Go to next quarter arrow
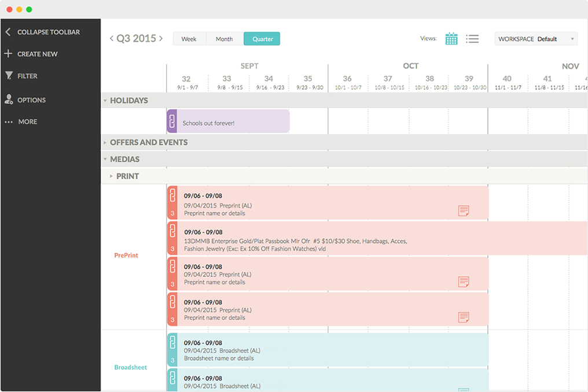588x392 pixels. coord(161,39)
